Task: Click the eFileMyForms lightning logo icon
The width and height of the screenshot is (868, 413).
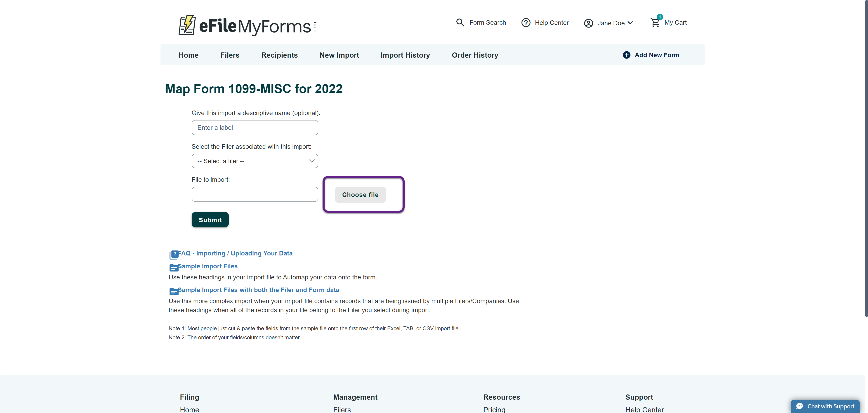Action: tap(187, 25)
